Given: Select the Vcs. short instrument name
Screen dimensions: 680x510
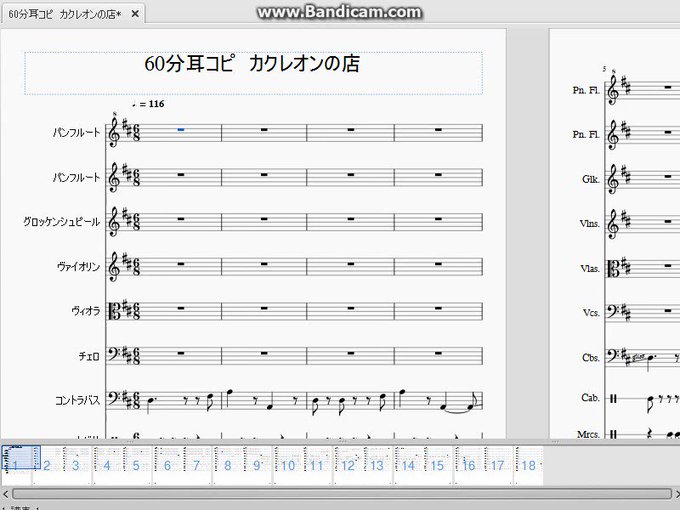Looking at the screenshot, I should [592, 313].
